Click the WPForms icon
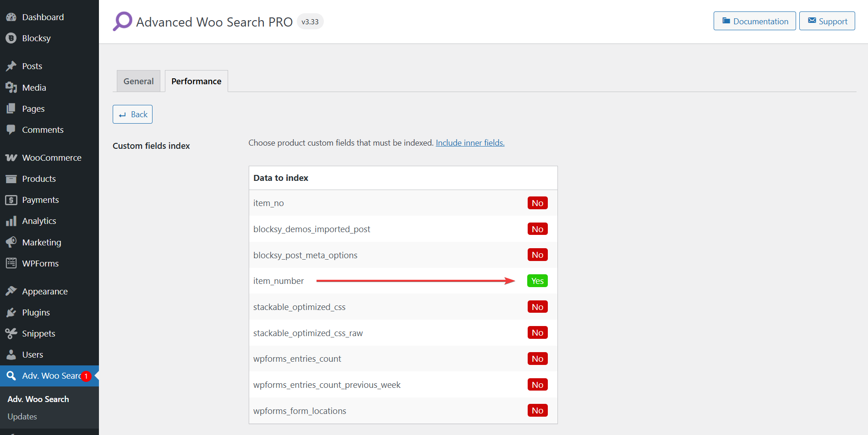Image resolution: width=868 pixels, height=435 pixels. pyautogui.click(x=11, y=263)
